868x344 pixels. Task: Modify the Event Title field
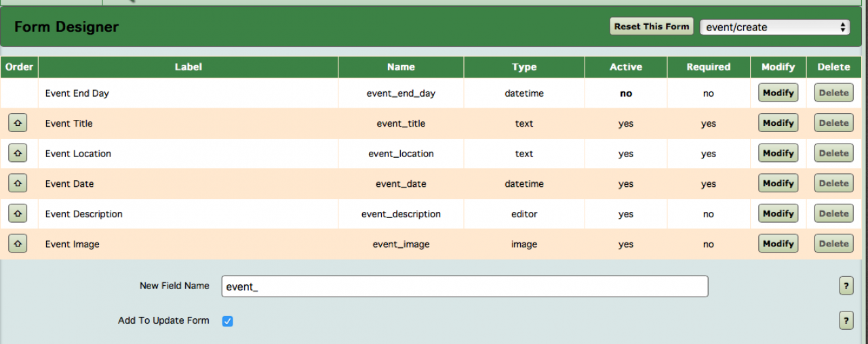click(x=778, y=123)
